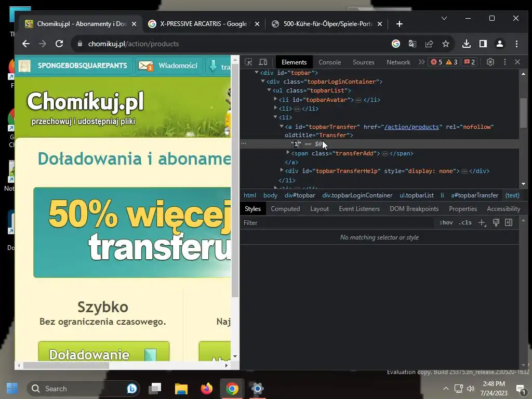Open the Layout tab
The height and width of the screenshot is (399, 532).
pos(320,209)
